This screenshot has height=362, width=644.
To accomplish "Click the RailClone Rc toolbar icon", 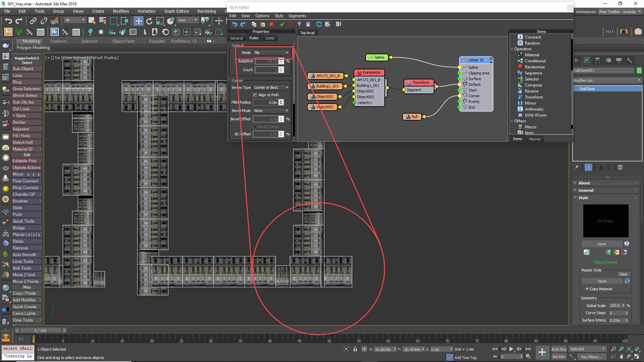I will 54,32.
